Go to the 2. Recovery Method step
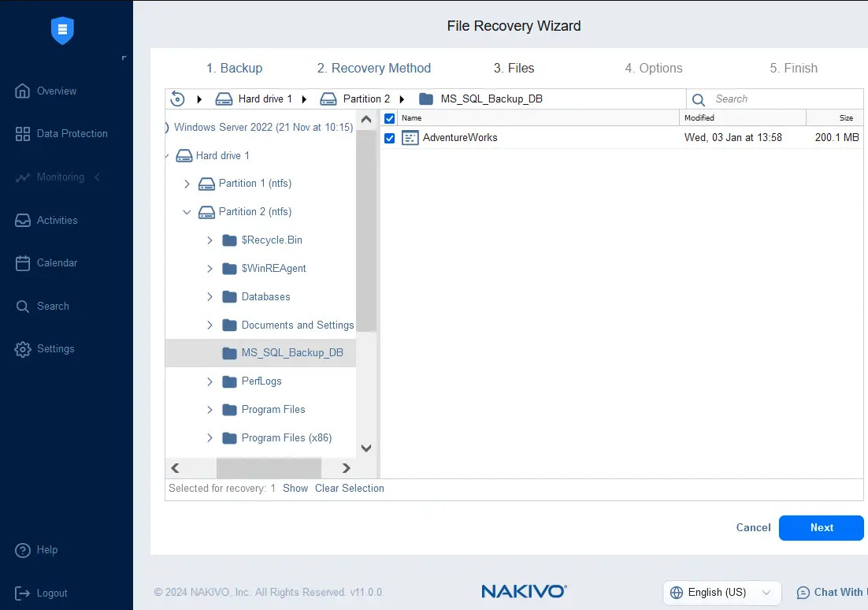The width and height of the screenshot is (868, 610). [373, 69]
